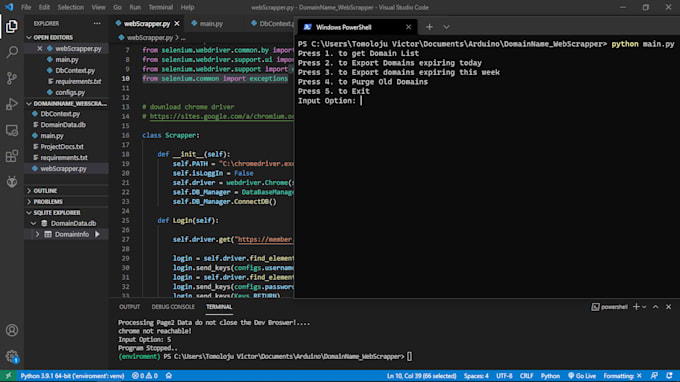This screenshot has width=680, height=382.
Task: Collapse the DomainData.db database node
Action: 34,223
